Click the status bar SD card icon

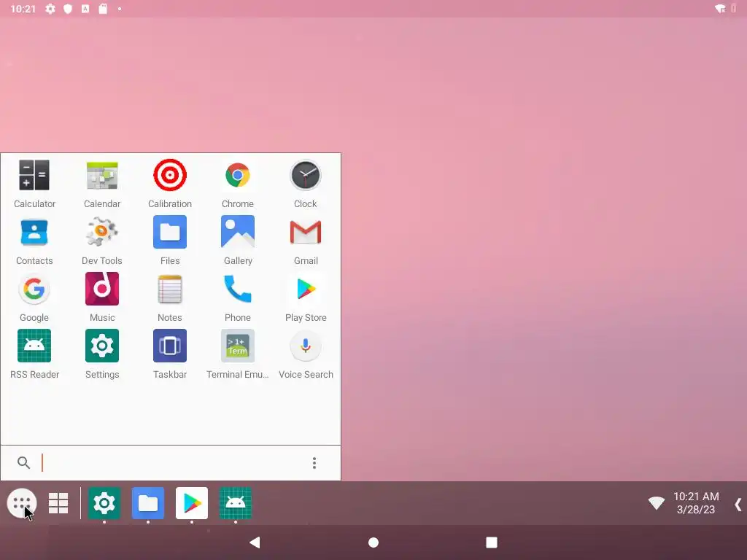coord(103,9)
